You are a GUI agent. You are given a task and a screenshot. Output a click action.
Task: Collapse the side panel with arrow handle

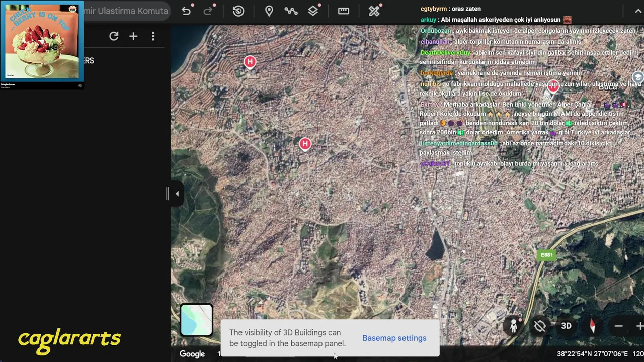tap(177, 194)
